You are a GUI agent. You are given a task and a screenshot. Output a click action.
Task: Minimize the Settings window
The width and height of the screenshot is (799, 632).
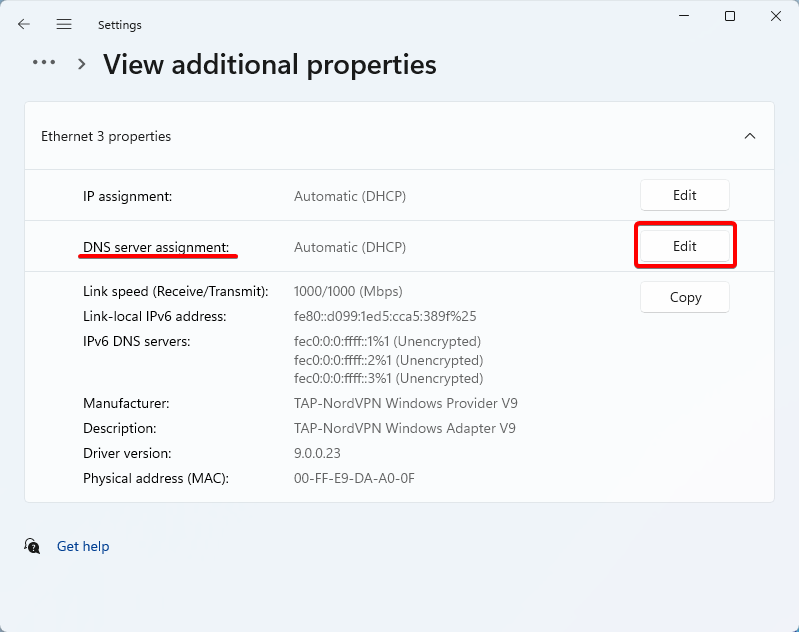click(685, 16)
